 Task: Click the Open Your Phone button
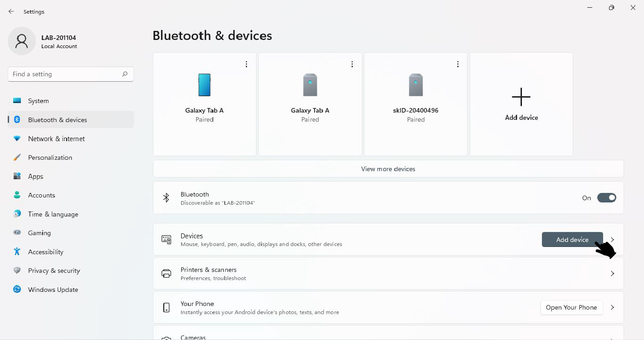[571, 307]
